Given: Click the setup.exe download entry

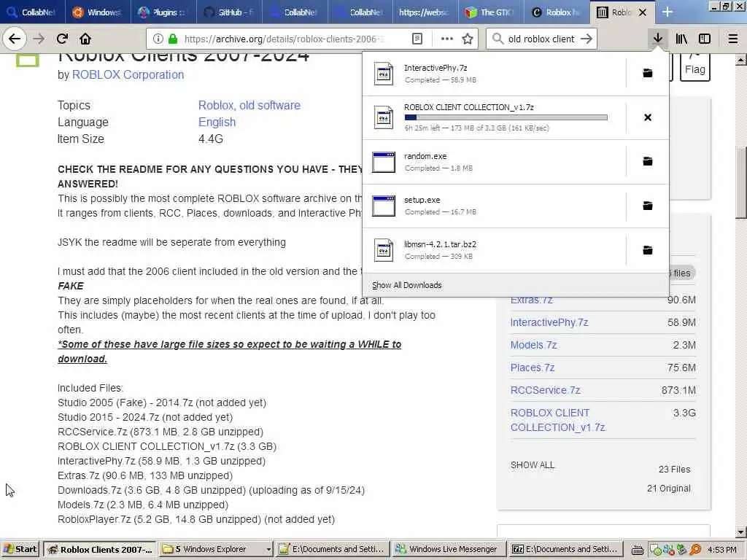Looking at the screenshot, I should tap(494, 206).
